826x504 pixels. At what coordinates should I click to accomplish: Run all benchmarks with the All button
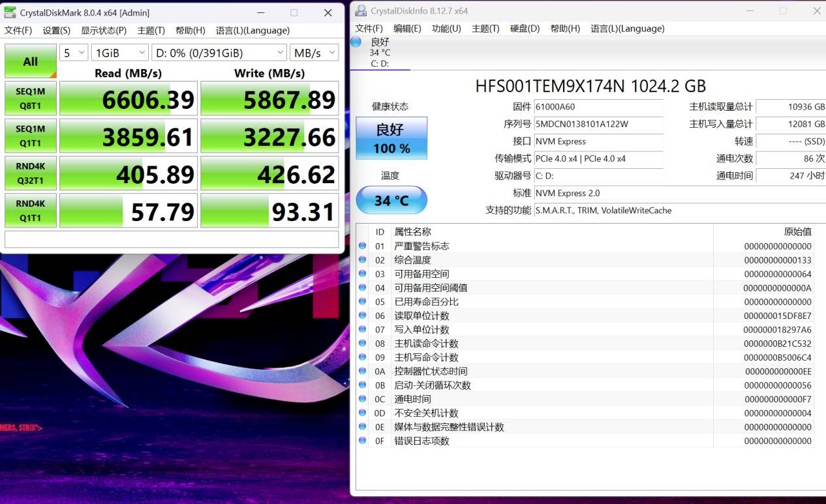[30, 62]
